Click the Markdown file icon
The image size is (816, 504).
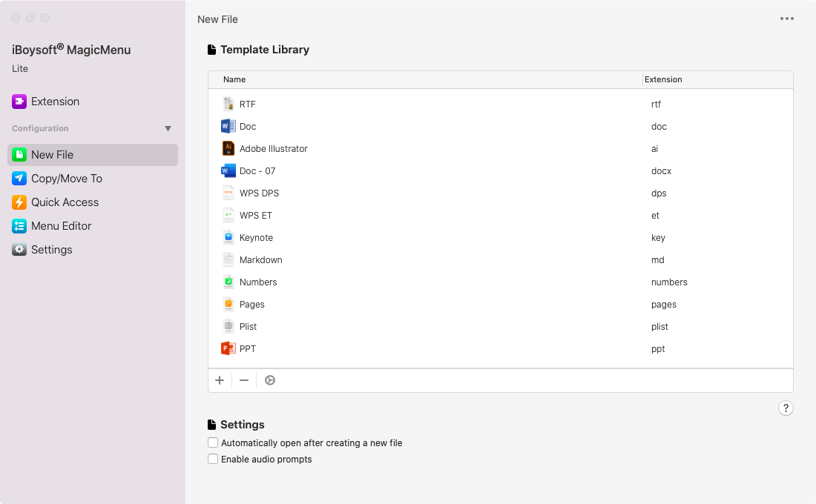pos(228,260)
